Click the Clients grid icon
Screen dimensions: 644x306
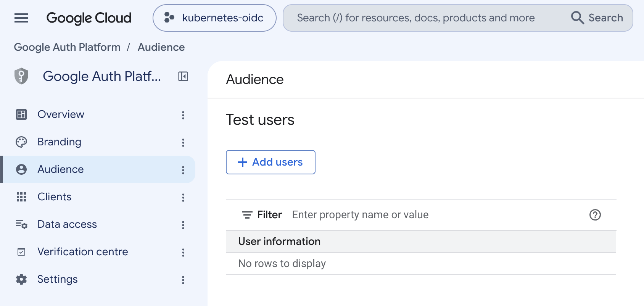pyautogui.click(x=21, y=197)
